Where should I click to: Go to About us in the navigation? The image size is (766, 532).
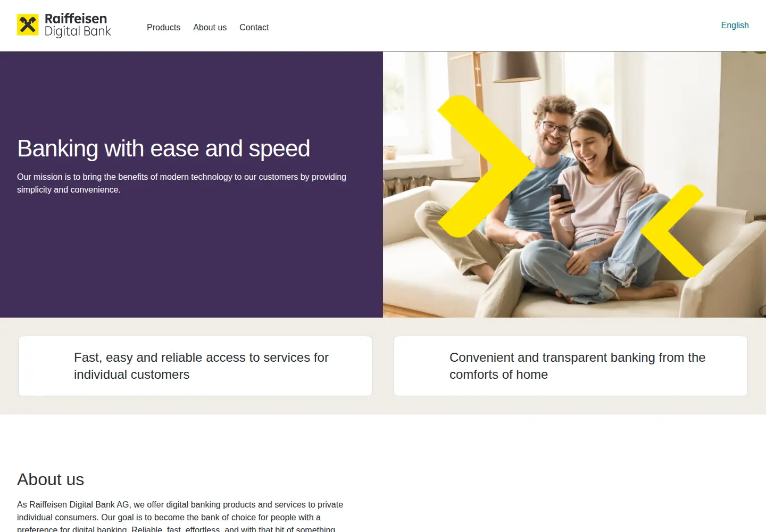coord(210,27)
